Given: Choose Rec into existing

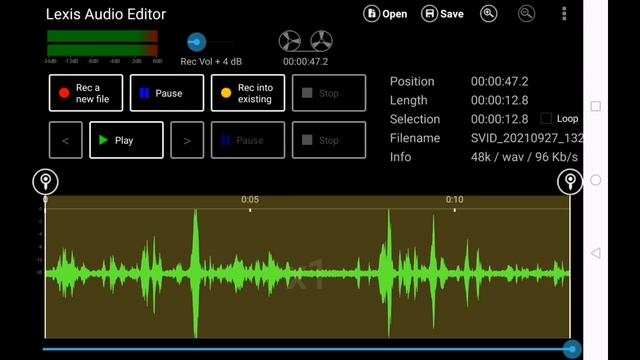Looking at the screenshot, I should click(248, 93).
